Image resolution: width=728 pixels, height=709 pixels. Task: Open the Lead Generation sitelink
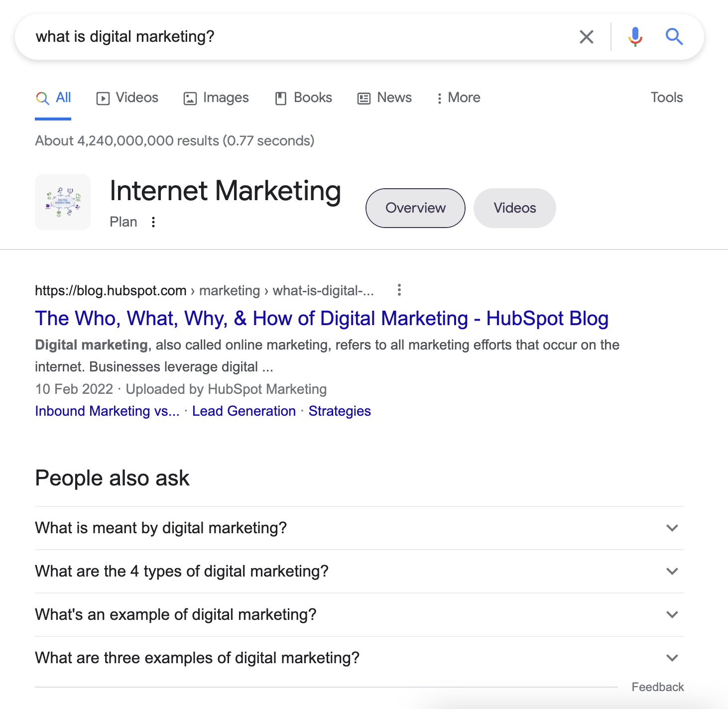[x=244, y=411]
